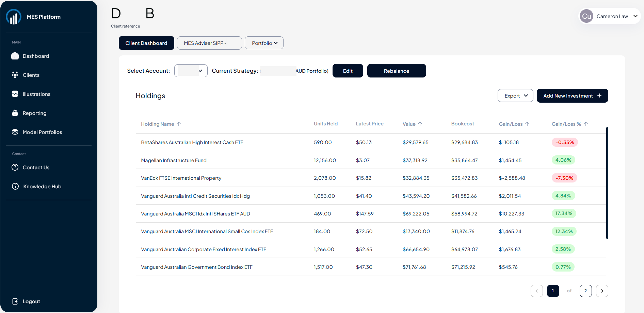
Task: Expand the Export dropdown
Action: click(x=515, y=96)
